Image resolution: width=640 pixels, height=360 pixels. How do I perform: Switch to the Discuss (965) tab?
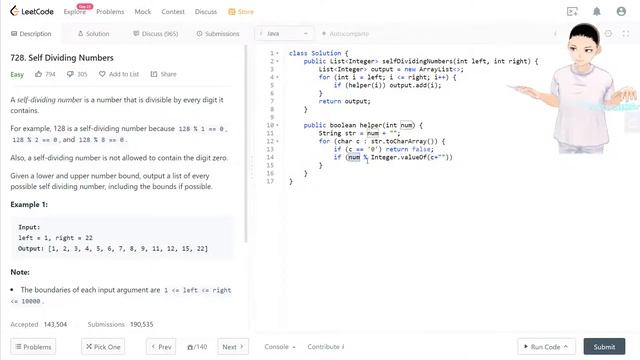(x=156, y=33)
